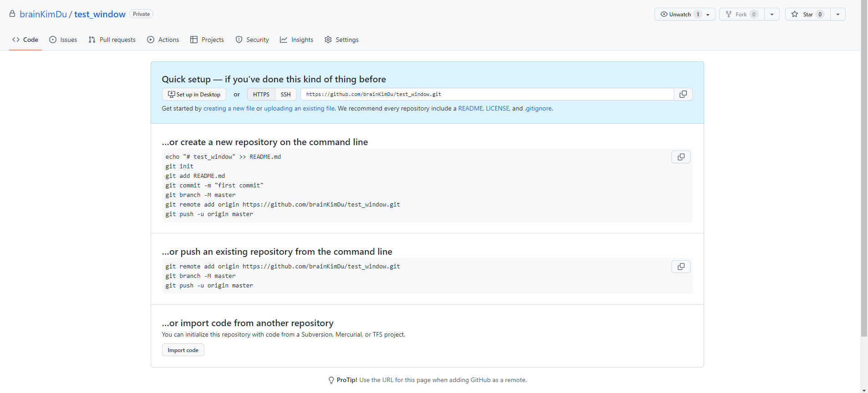Open the Projects tab
868x393 pixels.
click(x=207, y=40)
